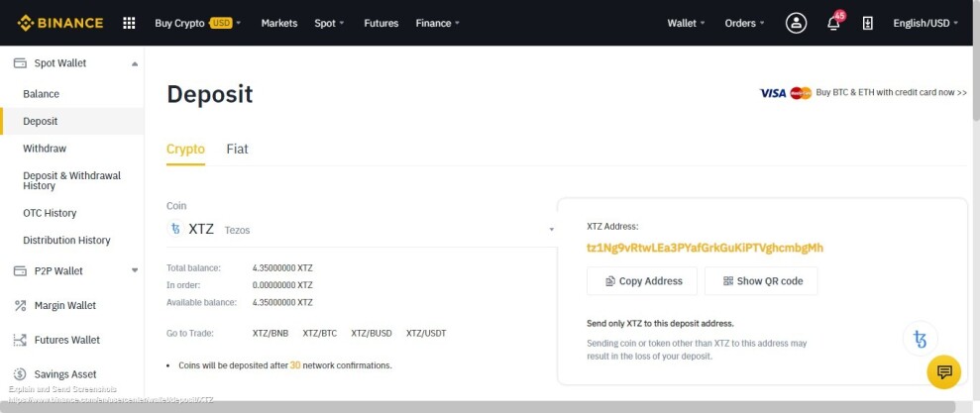Screen dimensions: 980x413
Task: Open the Buy Crypto USD dropdown
Action: pos(197,23)
